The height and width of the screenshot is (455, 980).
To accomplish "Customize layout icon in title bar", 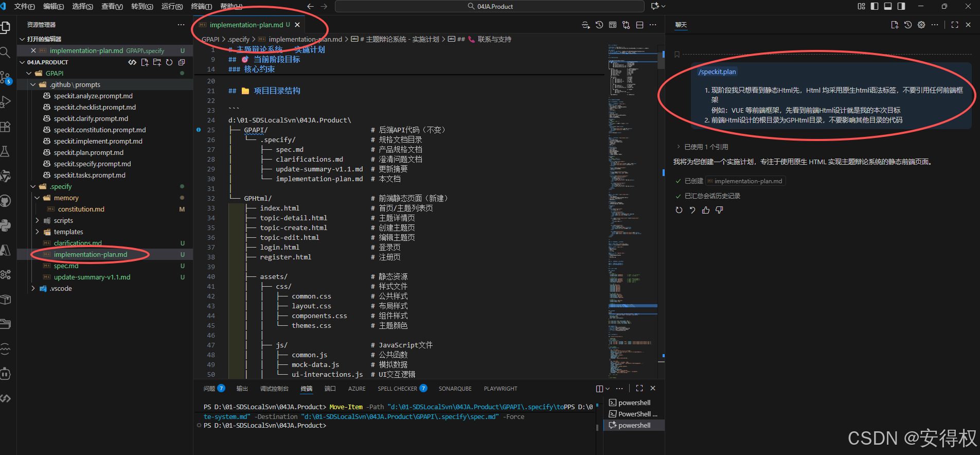I will pos(862,6).
